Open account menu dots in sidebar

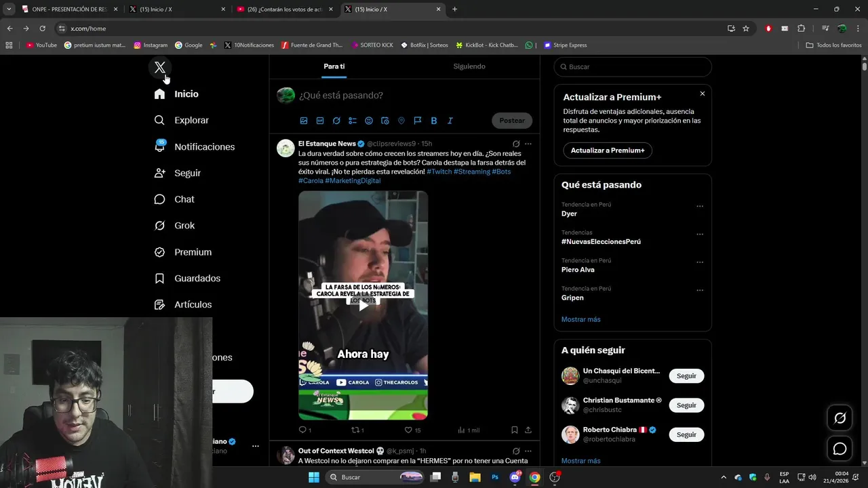(256, 446)
